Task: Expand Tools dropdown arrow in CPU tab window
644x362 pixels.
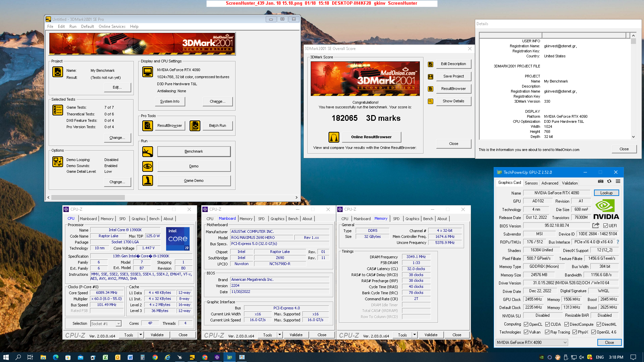Action: coord(141,335)
